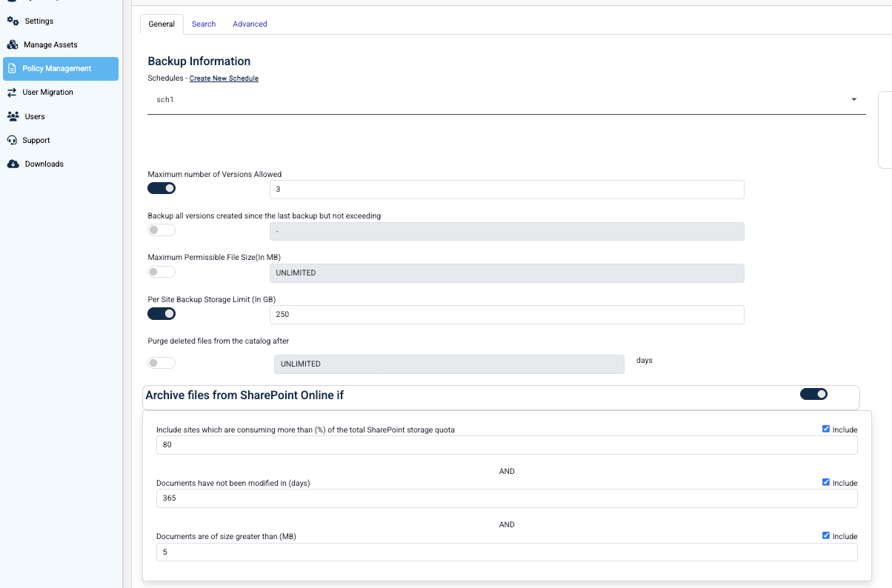The width and height of the screenshot is (892, 588).
Task: Click the storage limit field showing 250
Action: coord(507,315)
